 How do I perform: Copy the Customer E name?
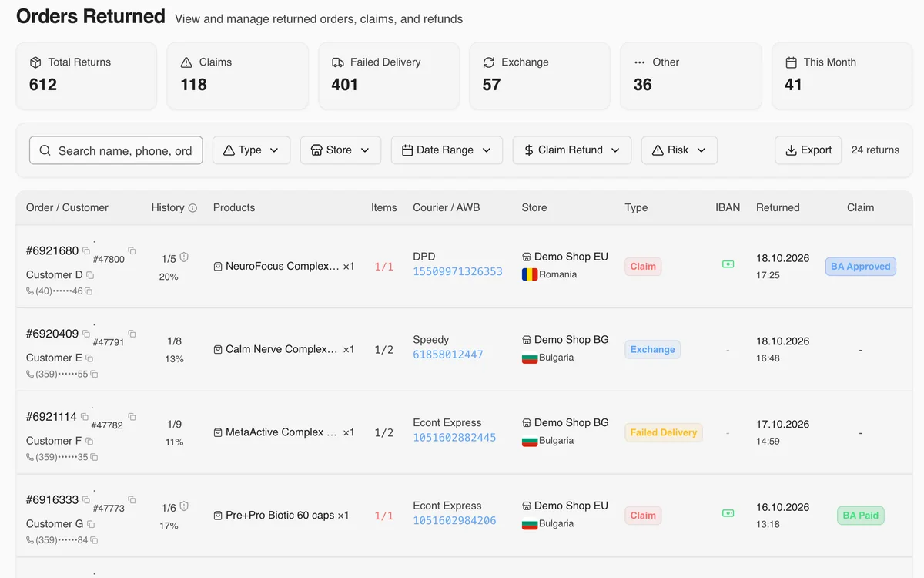click(x=89, y=358)
